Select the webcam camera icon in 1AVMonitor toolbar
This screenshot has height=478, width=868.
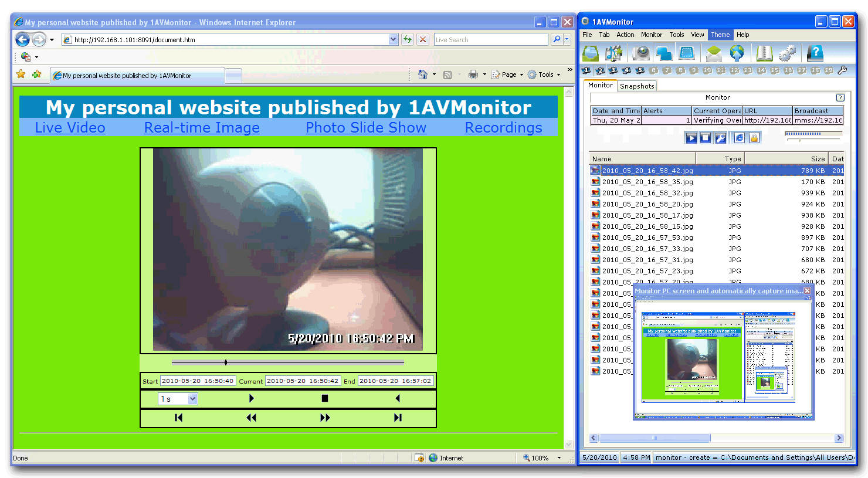[641, 53]
